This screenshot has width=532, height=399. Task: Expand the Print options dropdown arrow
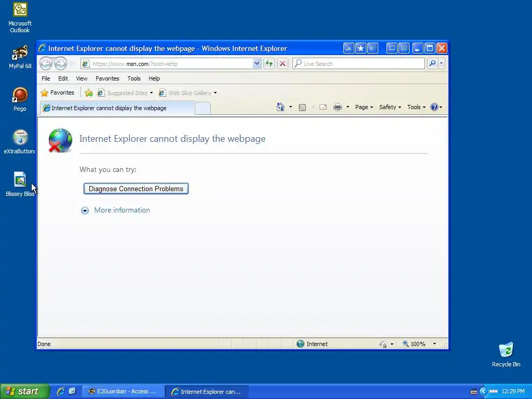[348, 107]
